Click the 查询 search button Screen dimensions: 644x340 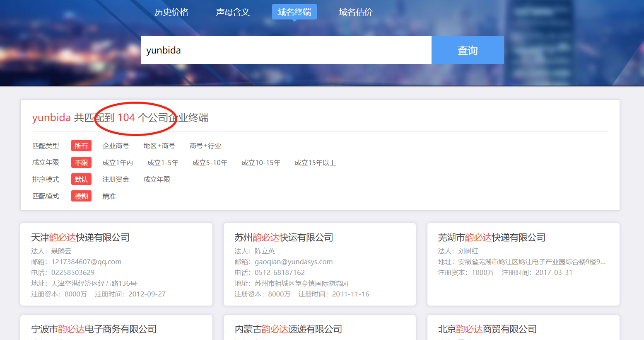(x=468, y=50)
